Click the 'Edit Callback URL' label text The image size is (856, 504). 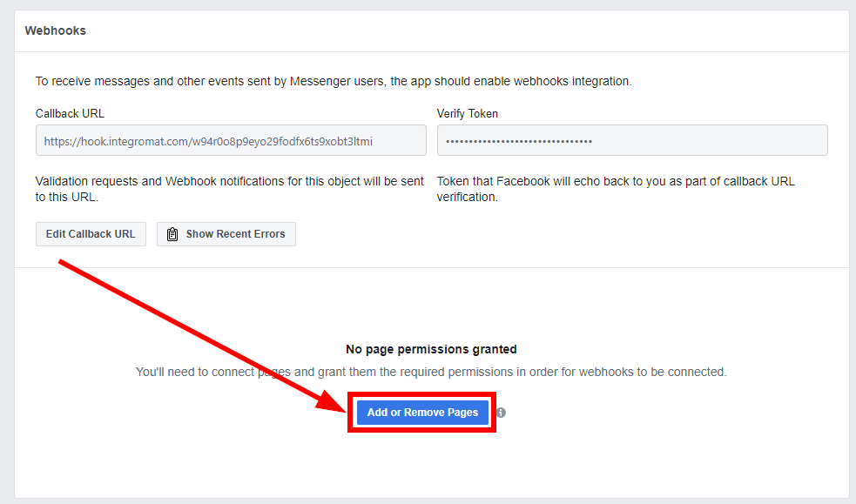click(91, 234)
